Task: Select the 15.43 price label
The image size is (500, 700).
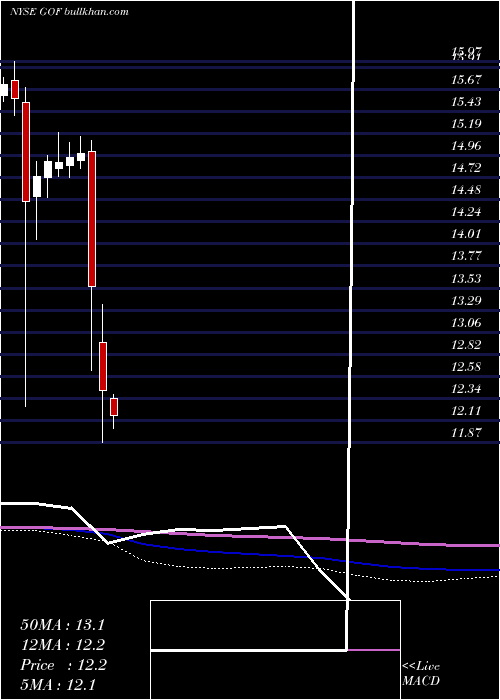Action: (467, 102)
